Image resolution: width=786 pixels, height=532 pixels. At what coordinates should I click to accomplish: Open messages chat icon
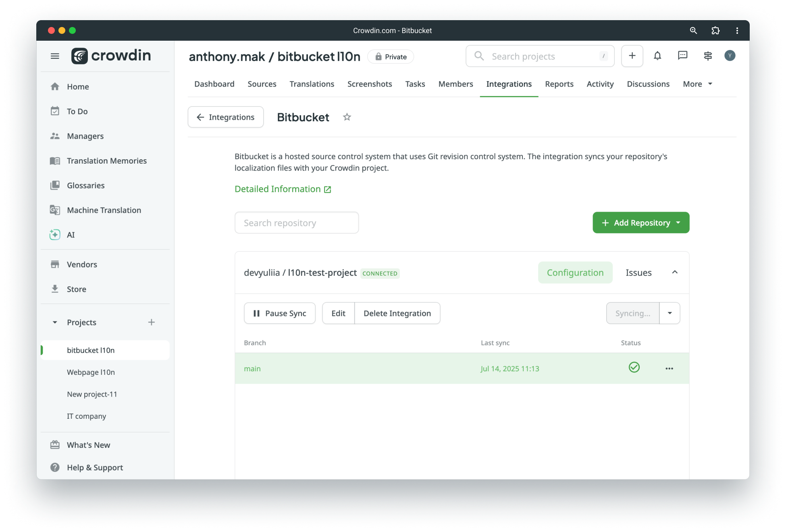pos(682,56)
